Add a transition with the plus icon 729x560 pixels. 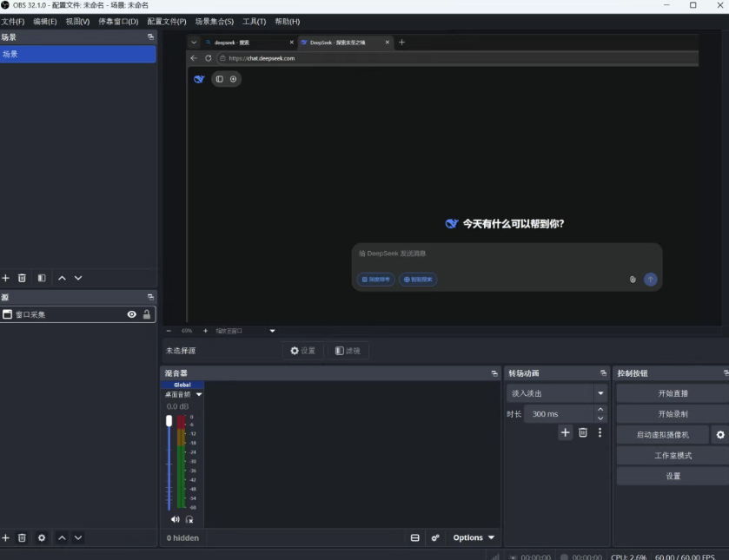coord(566,432)
